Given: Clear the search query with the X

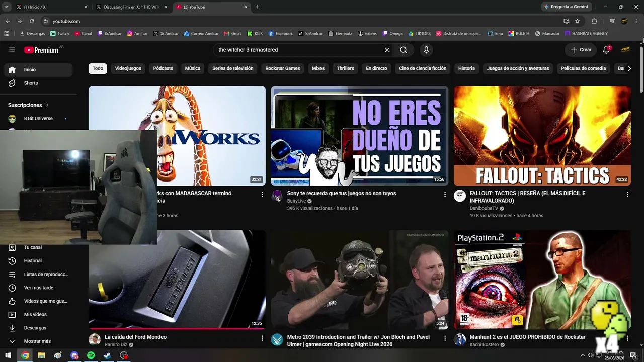Looking at the screenshot, I should [x=387, y=50].
